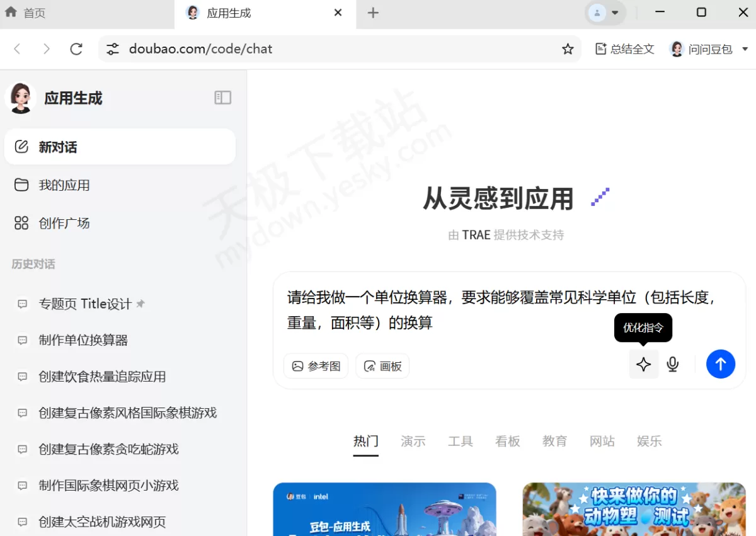The image size is (756, 536).
Task: Click the chat icon beside 创建太空战机游戏网页
Action: click(23, 522)
